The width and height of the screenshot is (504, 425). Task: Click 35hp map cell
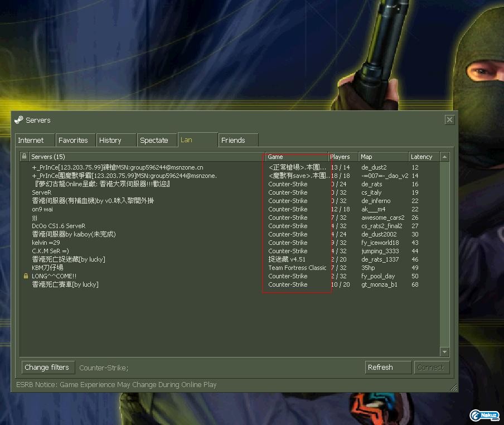pyautogui.click(x=368, y=268)
